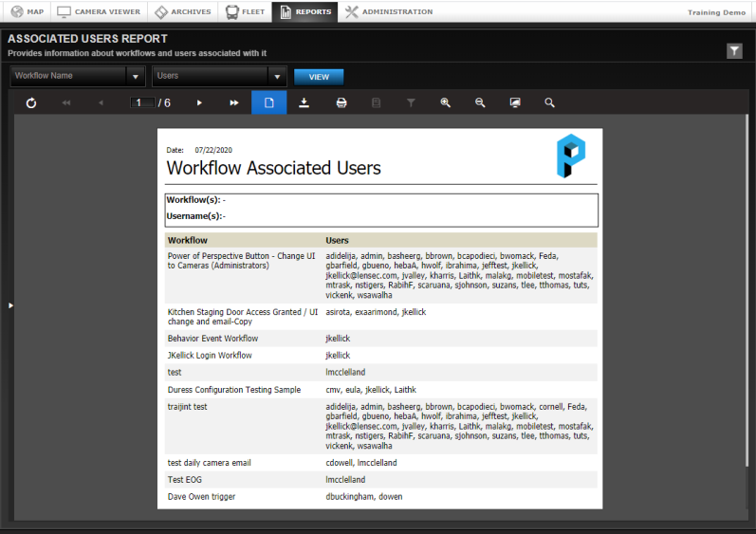Click the vertical scrollbar of the report

pyautogui.click(x=747, y=290)
